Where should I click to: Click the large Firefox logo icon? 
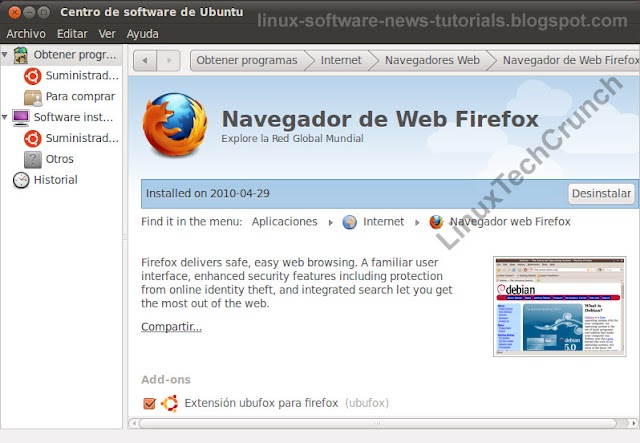point(175,124)
